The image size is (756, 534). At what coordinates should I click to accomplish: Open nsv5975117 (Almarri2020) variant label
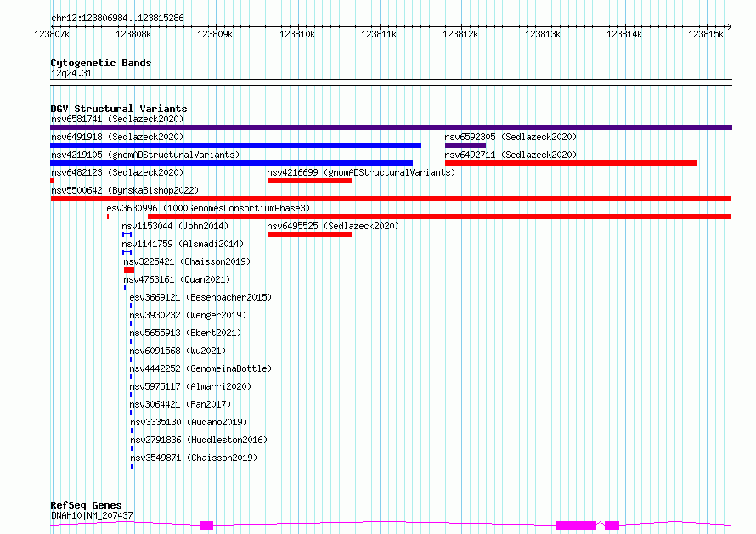pos(190,386)
